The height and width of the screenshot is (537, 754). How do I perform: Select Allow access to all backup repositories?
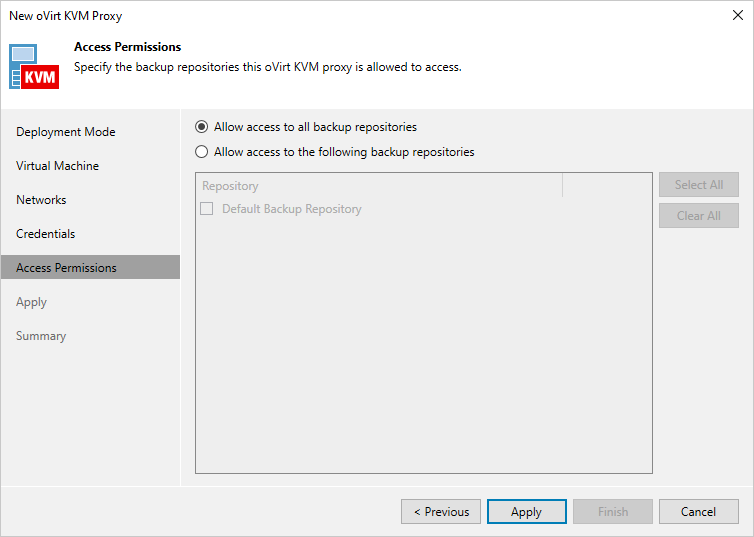(x=202, y=127)
